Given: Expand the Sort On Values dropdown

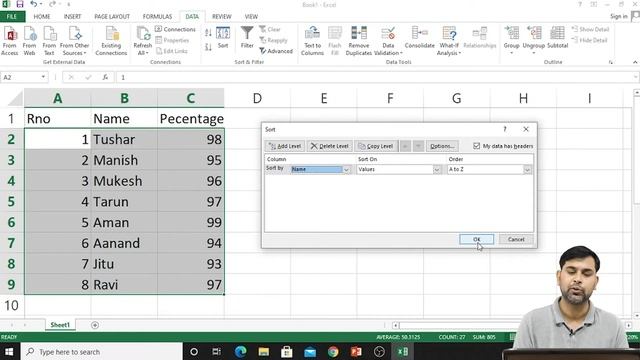Looking at the screenshot, I should pyautogui.click(x=437, y=169).
